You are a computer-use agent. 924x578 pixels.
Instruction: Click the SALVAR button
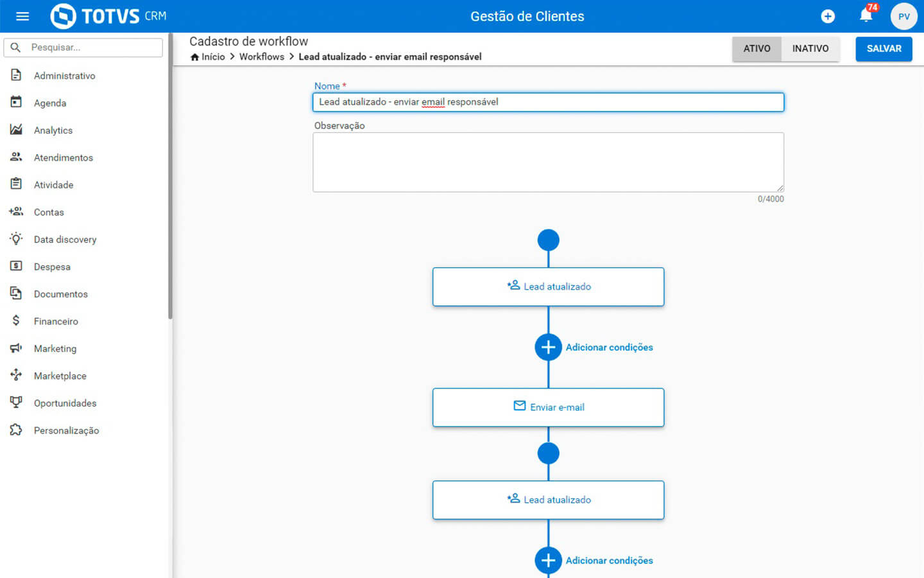(x=884, y=49)
